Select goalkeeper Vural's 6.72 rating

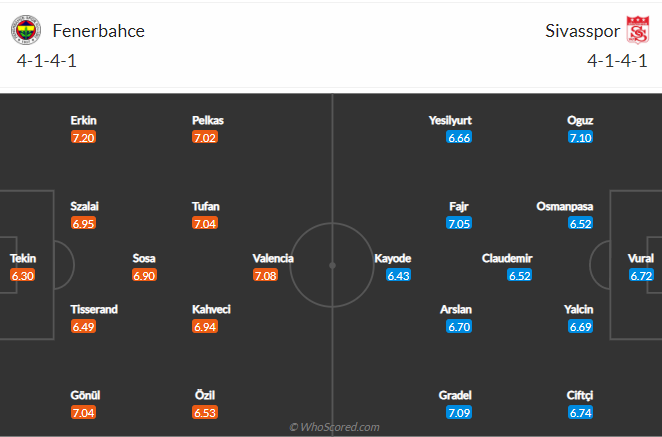click(x=641, y=275)
